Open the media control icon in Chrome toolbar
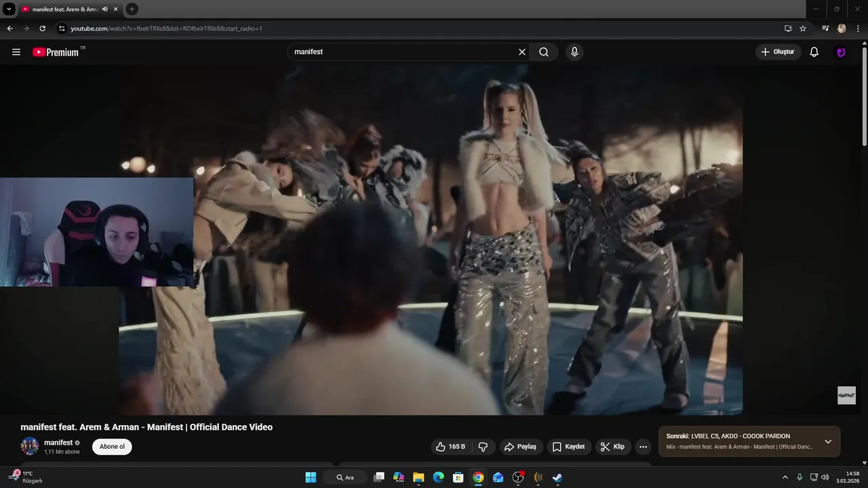The height and width of the screenshot is (488, 868). (825, 28)
